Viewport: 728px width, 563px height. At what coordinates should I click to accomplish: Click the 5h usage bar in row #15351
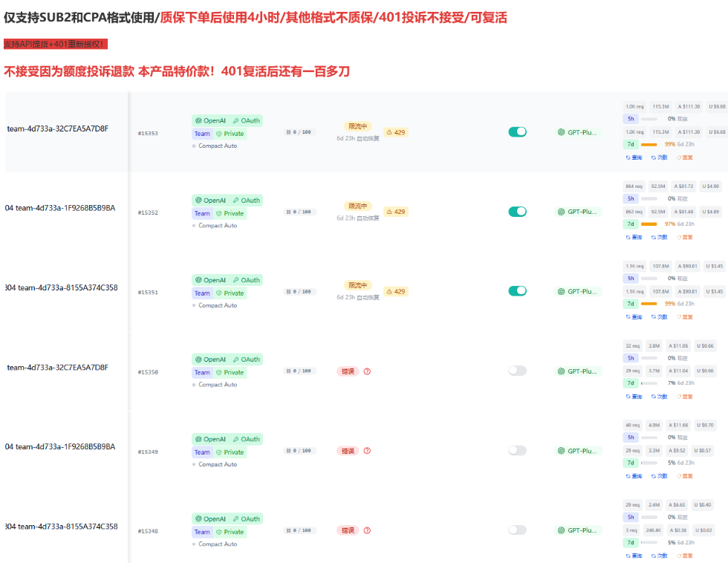pyautogui.click(x=649, y=279)
